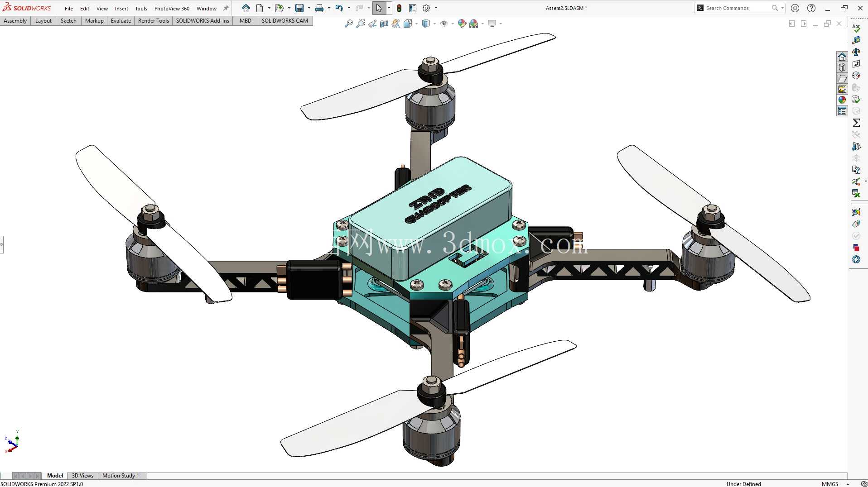Click Hide/Show Items eye icon

click(444, 24)
